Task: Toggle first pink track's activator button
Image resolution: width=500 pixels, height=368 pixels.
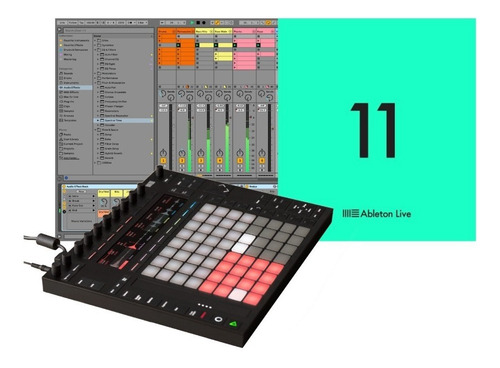Action: [x=240, y=161]
